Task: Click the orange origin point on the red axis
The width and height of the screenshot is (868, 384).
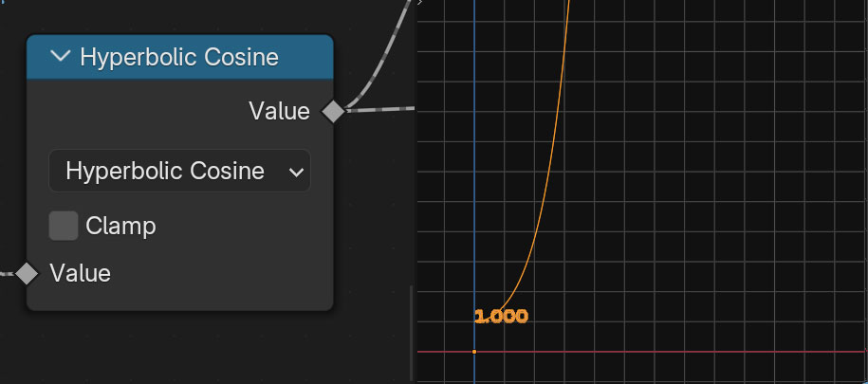Action: [x=474, y=352]
